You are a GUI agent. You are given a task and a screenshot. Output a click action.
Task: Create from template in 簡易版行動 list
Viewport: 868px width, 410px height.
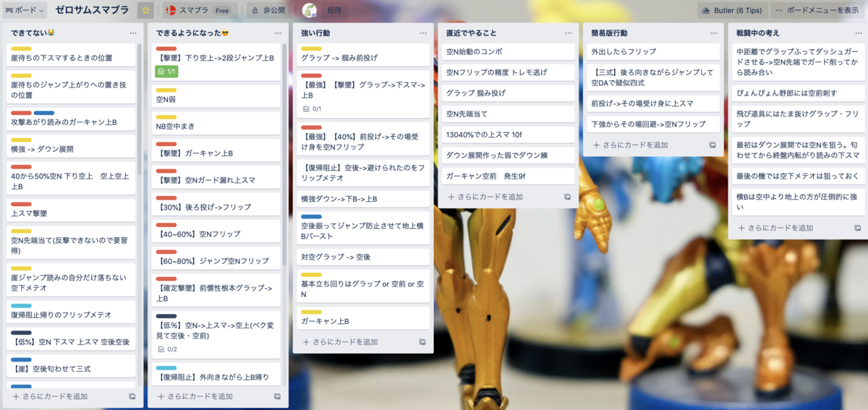(x=712, y=145)
